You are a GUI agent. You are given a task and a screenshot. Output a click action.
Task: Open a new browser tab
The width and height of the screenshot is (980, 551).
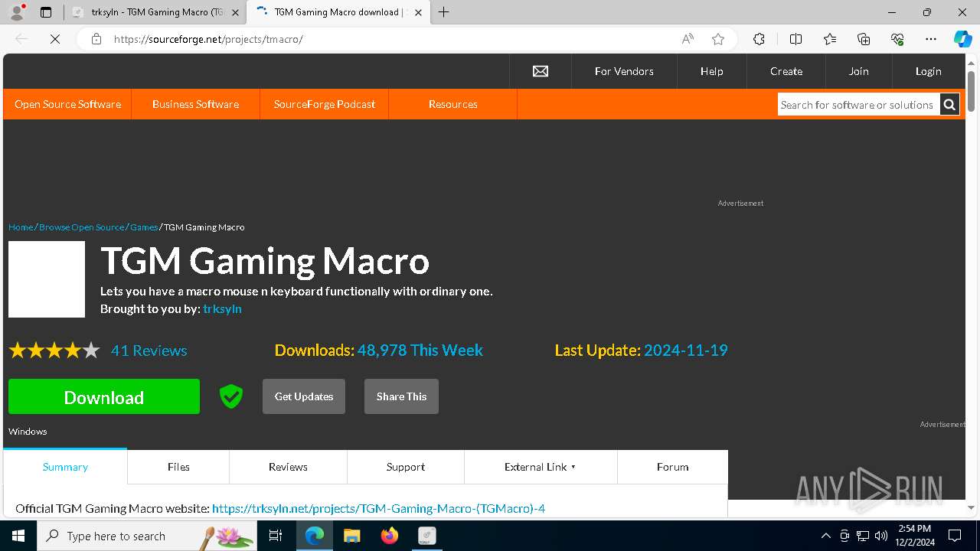444,12
